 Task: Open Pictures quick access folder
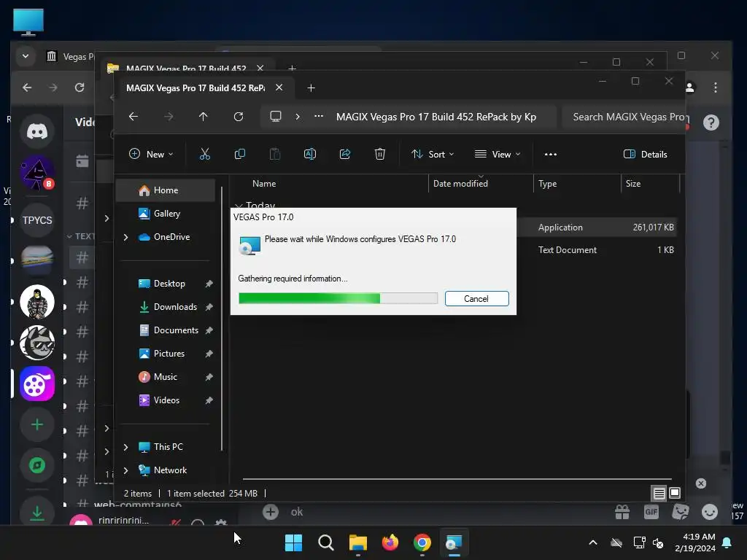[169, 354]
